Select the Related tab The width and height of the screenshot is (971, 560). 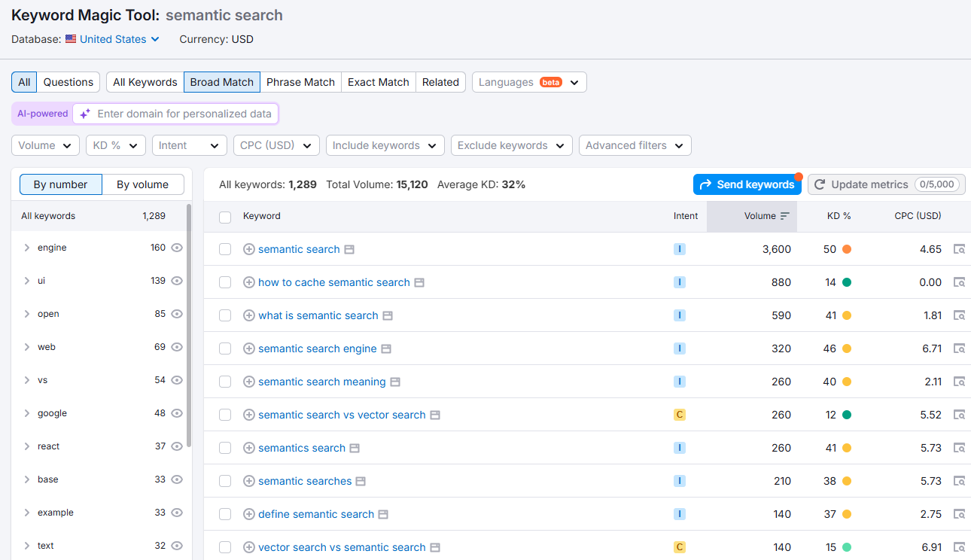coord(440,82)
